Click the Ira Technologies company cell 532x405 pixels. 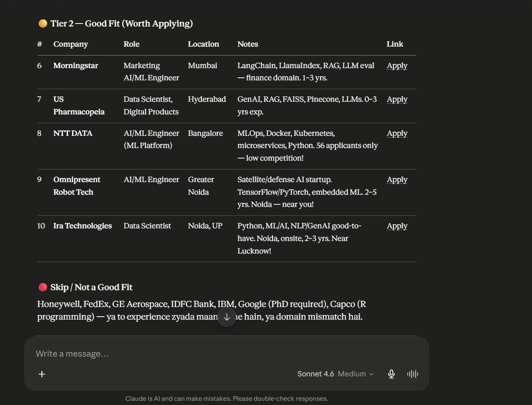pyautogui.click(x=82, y=226)
